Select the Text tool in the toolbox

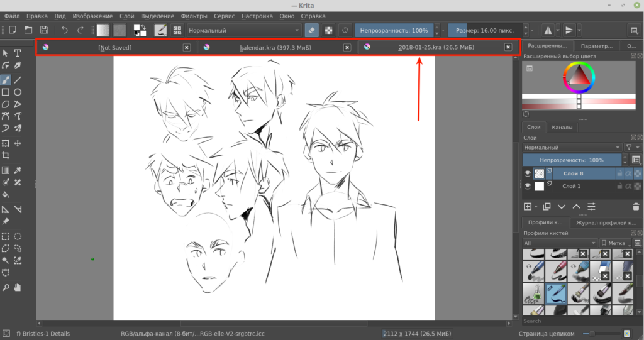tap(18, 53)
